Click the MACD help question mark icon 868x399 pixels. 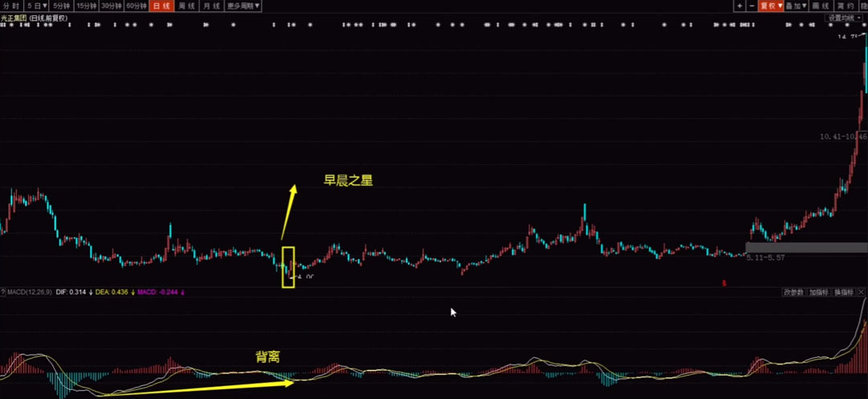pos(2,292)
